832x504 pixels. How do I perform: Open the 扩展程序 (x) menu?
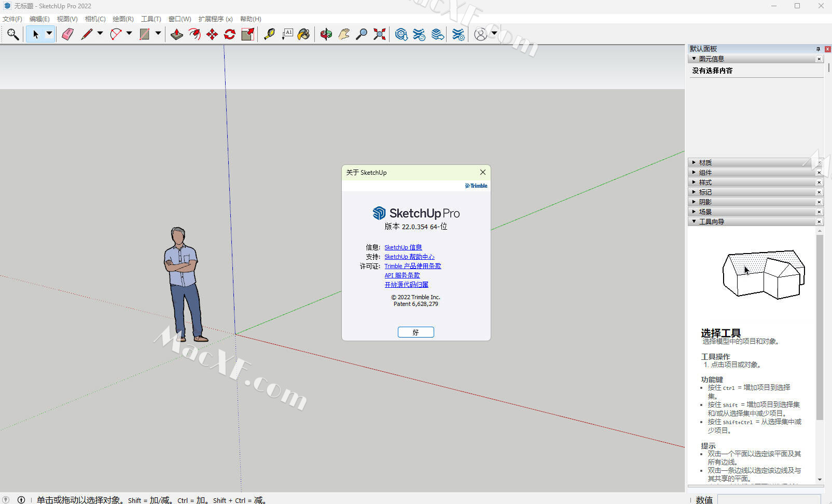coord(215,19)
